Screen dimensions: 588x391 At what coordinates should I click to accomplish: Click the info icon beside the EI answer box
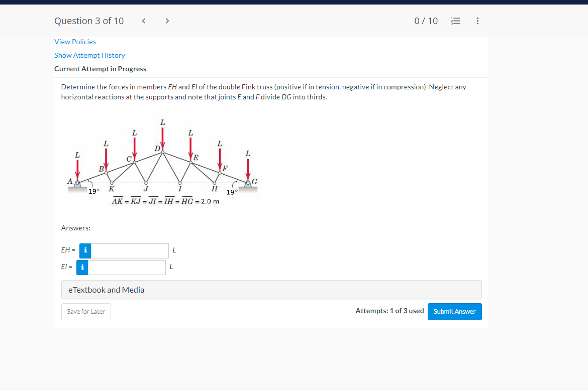82,267
